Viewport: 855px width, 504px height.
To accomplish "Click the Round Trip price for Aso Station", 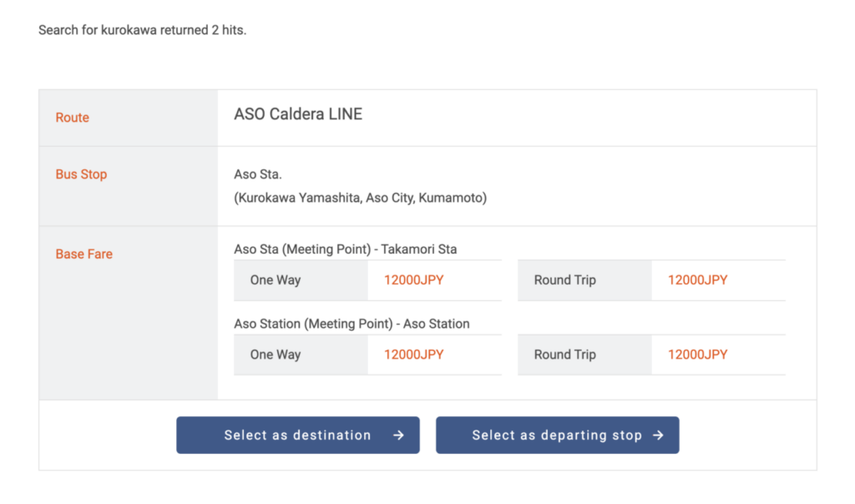I will point(698,355).
